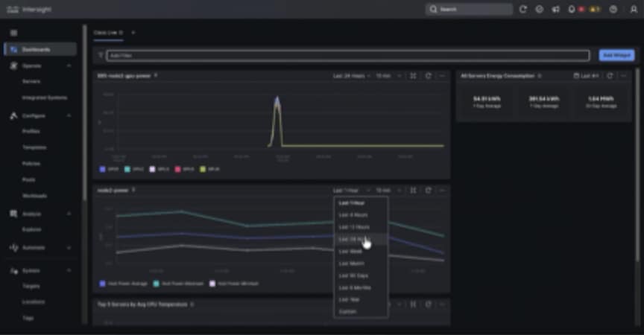Refresh the gpu-power widget
Image resolution: width=644 pixels, height=335 pixels.
428,76
